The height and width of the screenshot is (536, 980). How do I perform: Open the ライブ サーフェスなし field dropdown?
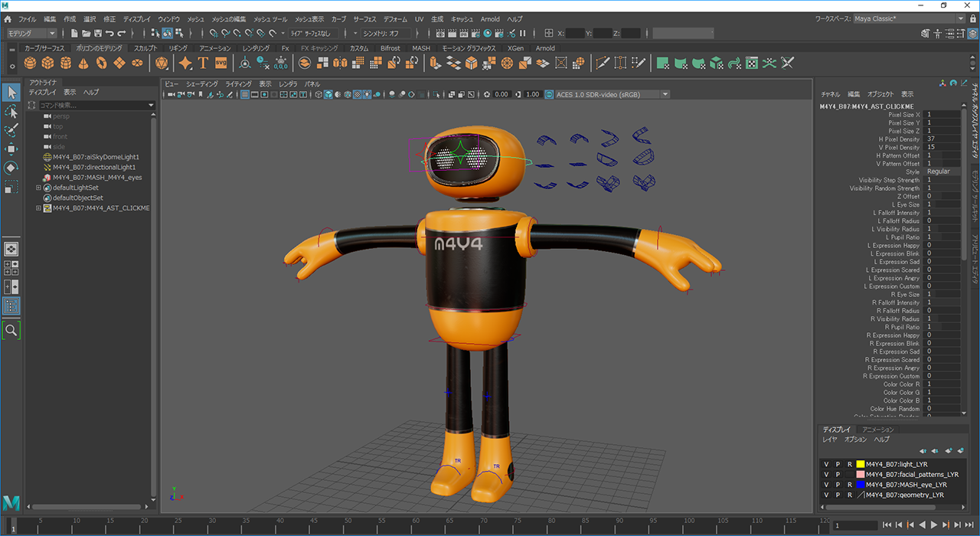point(314,33)
